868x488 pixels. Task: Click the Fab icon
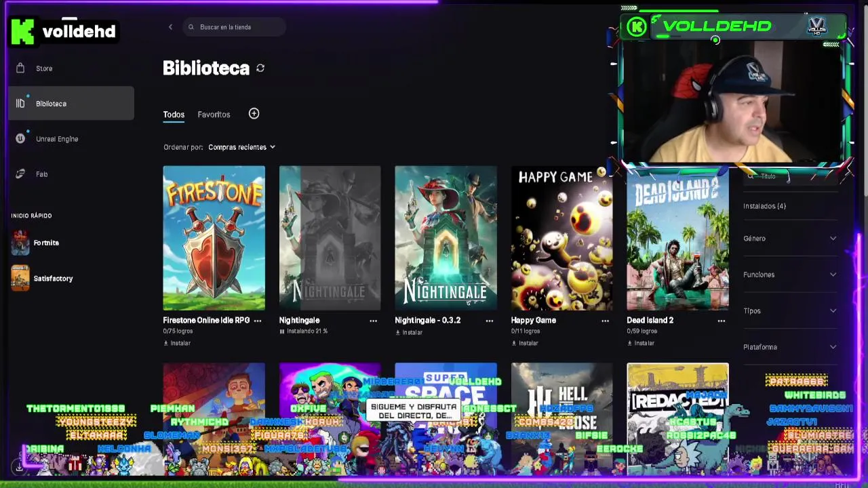click(20, 174)
